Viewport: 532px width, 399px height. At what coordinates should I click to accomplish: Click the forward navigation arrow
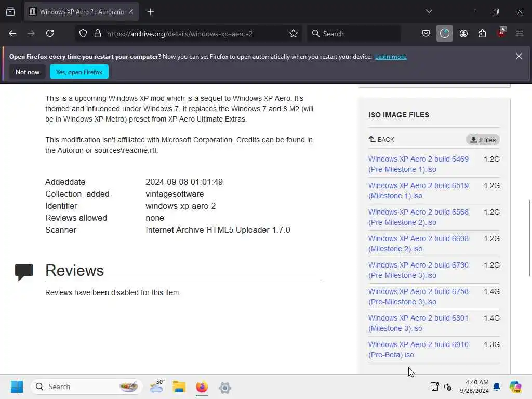point(31,34)
